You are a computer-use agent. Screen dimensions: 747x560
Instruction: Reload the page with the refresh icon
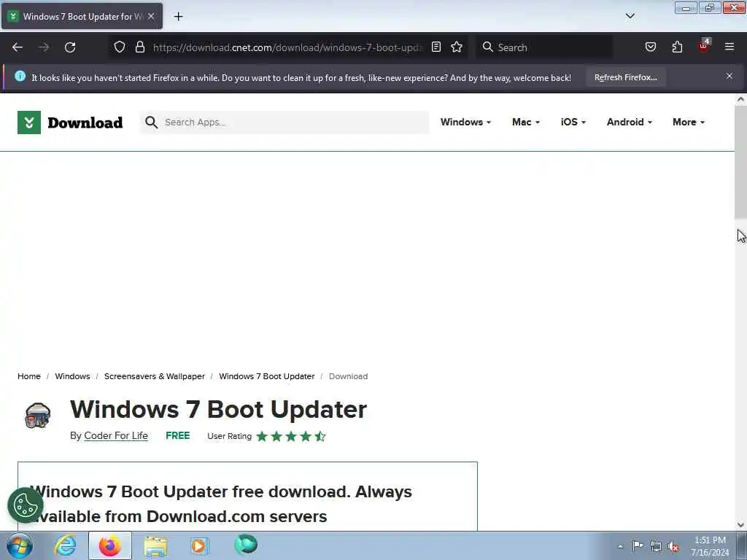(x=70, y=47)
